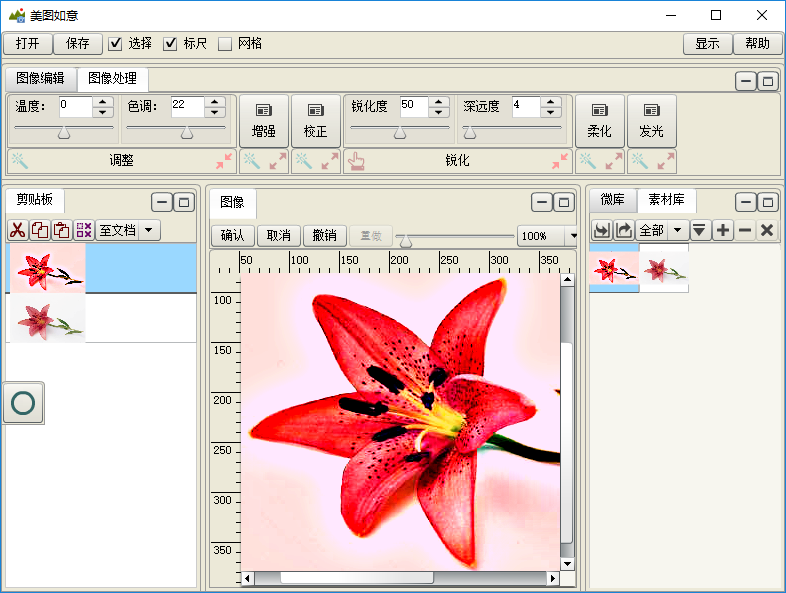Click the 温度 slider handle
Screen dimensions: 786x593
(x=64, y=132)
